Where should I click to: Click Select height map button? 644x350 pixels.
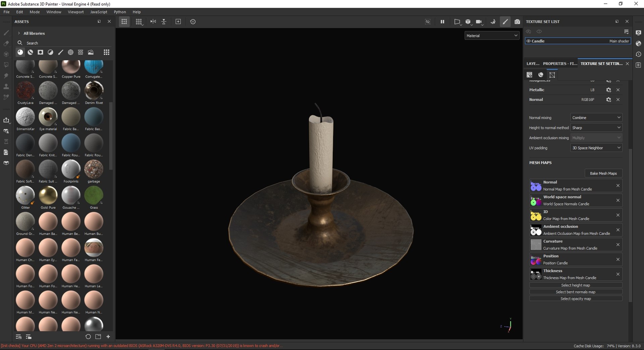click(x=576, y=285)
